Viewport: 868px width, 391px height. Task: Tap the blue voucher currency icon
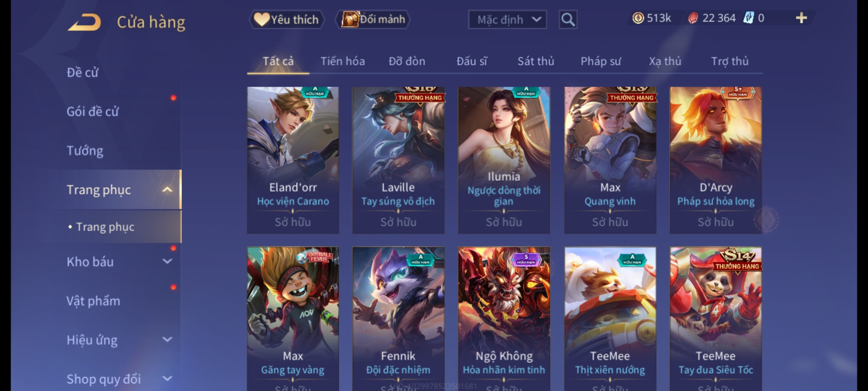pos(748,18)
